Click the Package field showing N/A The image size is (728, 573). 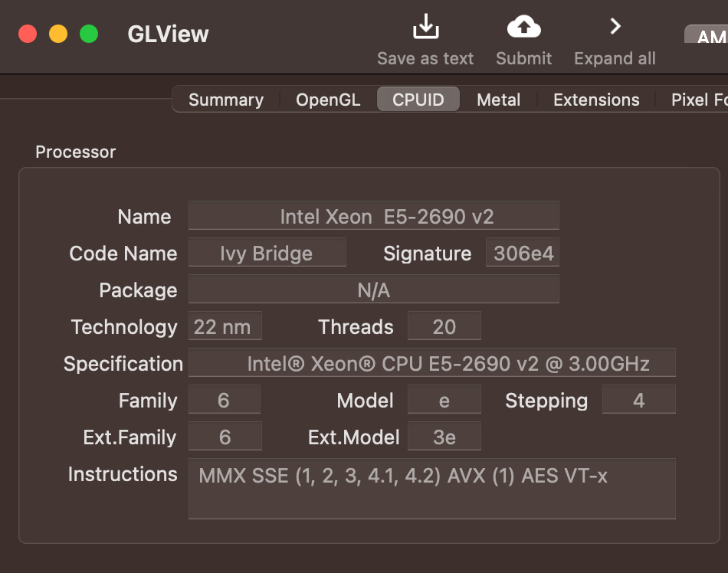(374, 289)
